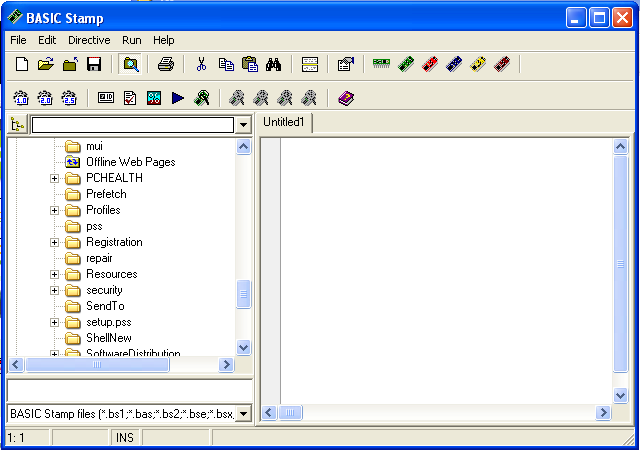The height and width of the screenshot is (450, 640).
Task: Open Help with the purple book icon
Action: click(346, 98)
